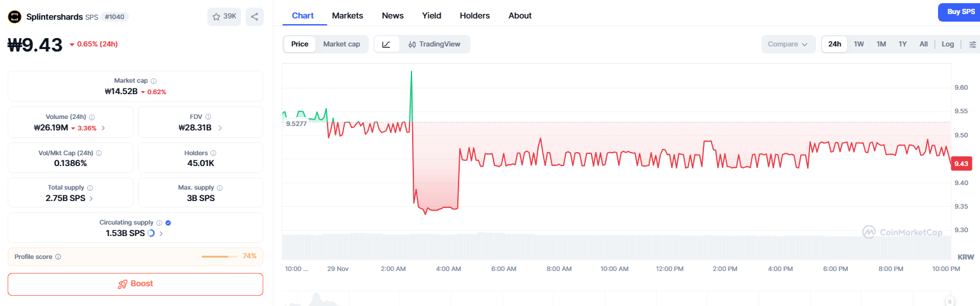Show Circulating supply info icon
The height and width of the screenshot is (306, 980).
(159, 223)
